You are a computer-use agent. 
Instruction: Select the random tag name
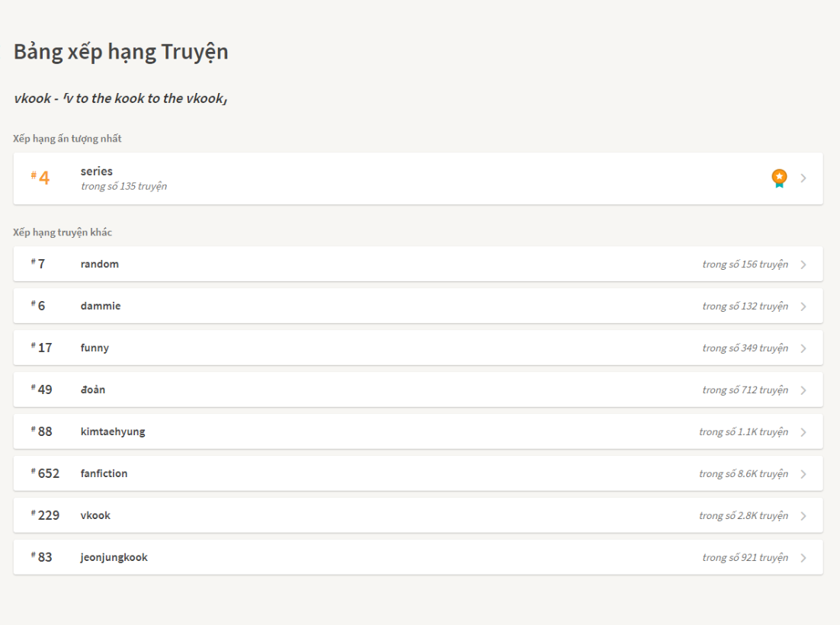click(100, 264)
